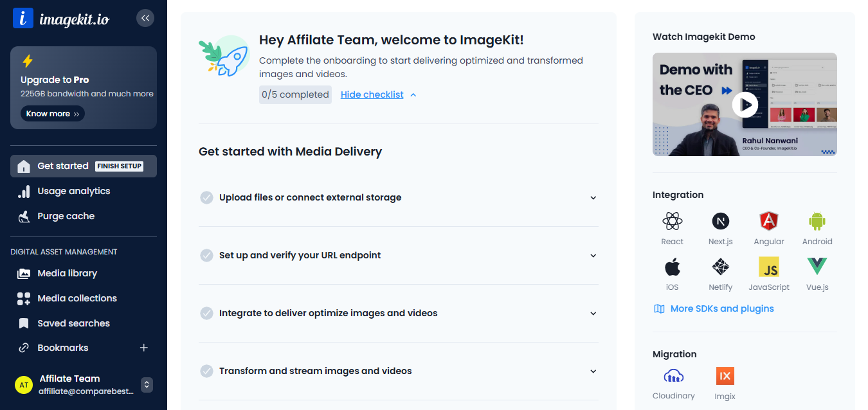Click the 0/5 completed progress badge
Viewport: 868px width, 410px height.
point(295,94)
